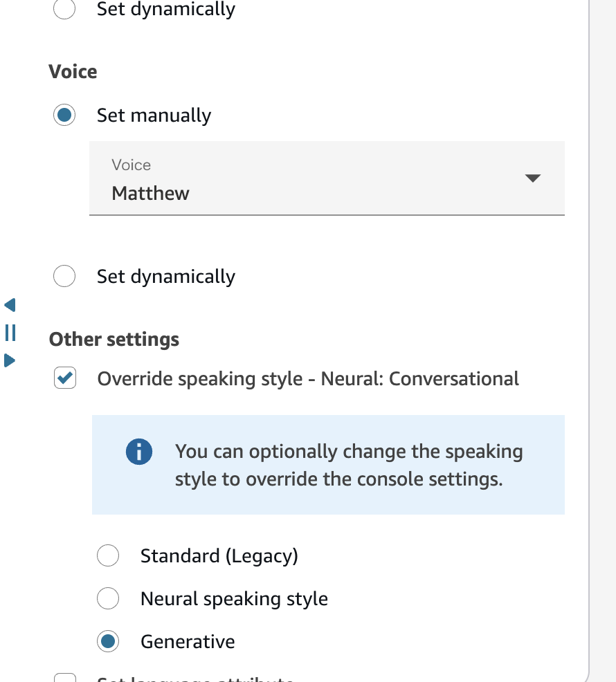Open the Voice dropdown arrow

[x=532, y=178]
